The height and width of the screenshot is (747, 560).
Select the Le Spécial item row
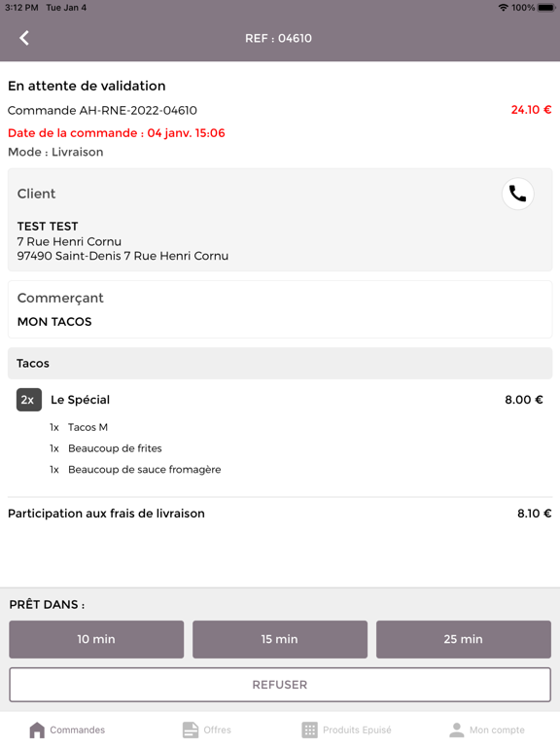pos(280,400)
